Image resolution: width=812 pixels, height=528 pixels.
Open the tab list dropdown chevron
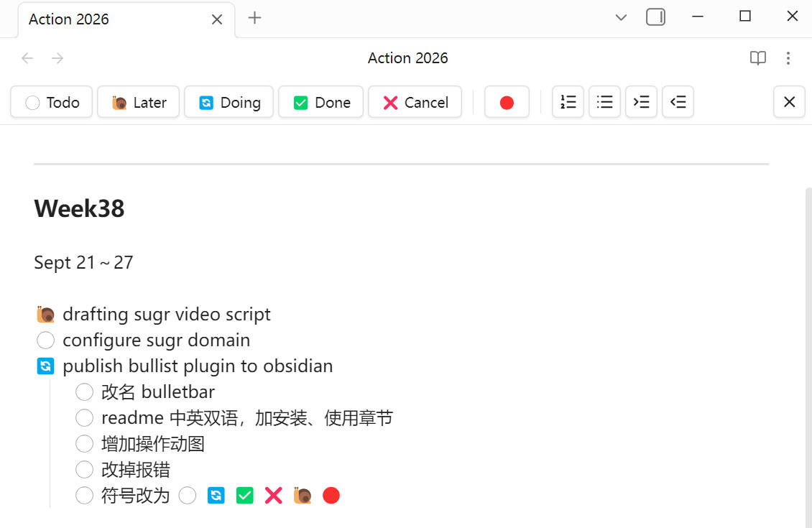tap(621, 17)
